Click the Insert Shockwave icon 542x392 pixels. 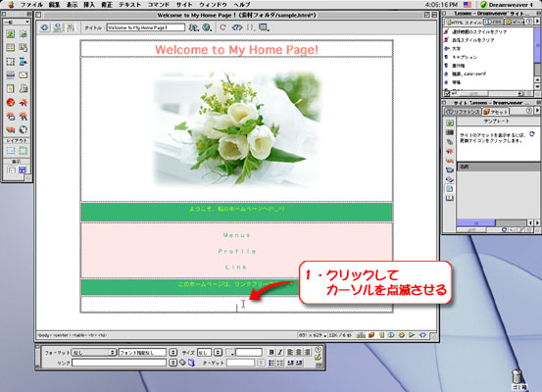click(x=24, y=102)
